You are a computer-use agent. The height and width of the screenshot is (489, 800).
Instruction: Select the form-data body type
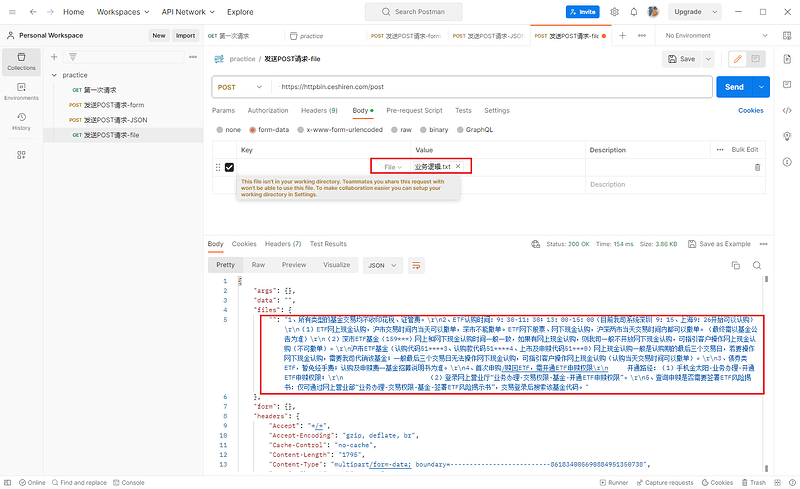coord(252,130)
